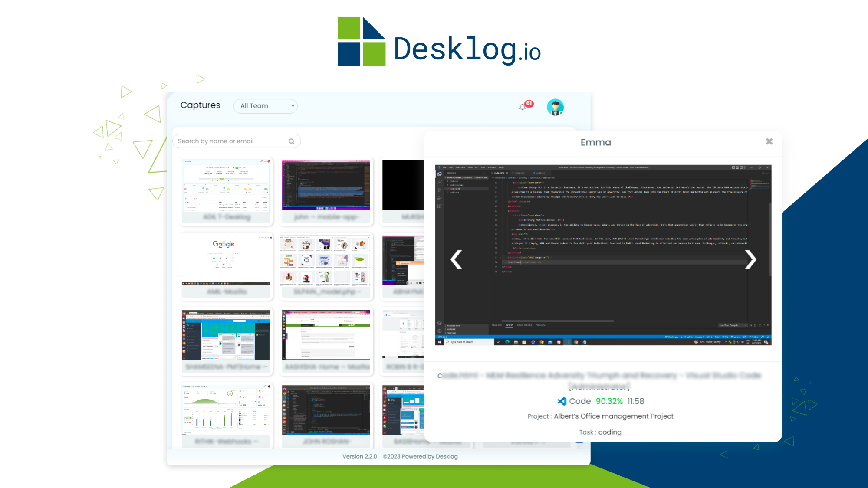The height and width of the screenshot is (488, 868).
Task: Open the Google homepage capture thumbnail
Action: [x=226, y=260]
